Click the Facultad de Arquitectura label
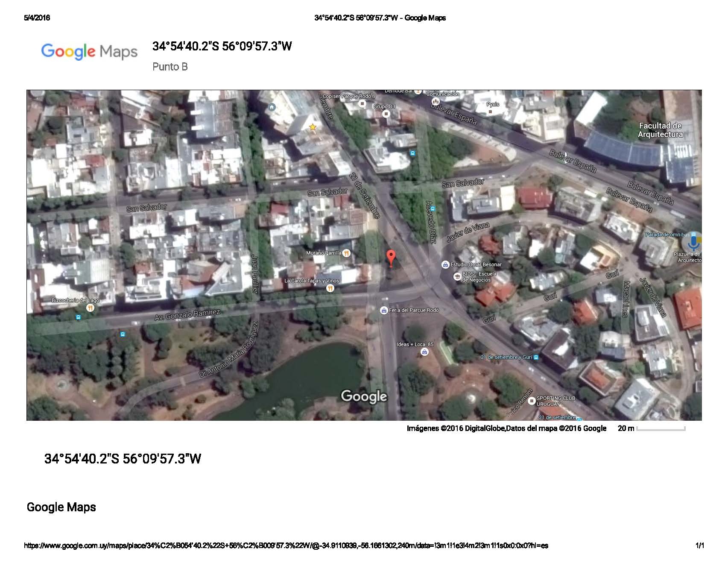Image resolution: width=728 pixels, height=563 pixels. tap(660, 130)
